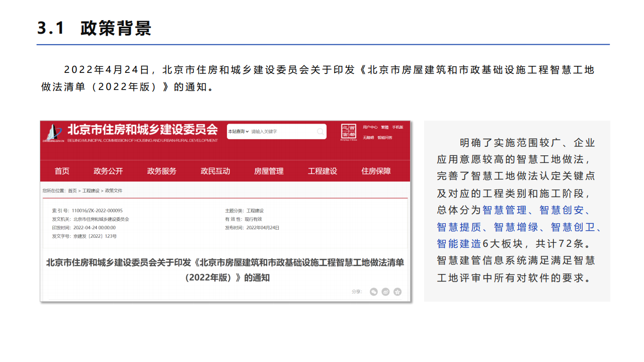This screenshot has height=362, width=644.
Task: Click the 智能问答 link
Action: pyautogui.click(x=385, y=137)
